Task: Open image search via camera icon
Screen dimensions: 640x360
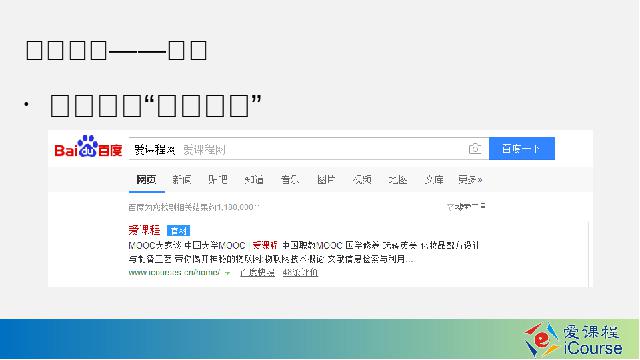Action: 475,149
